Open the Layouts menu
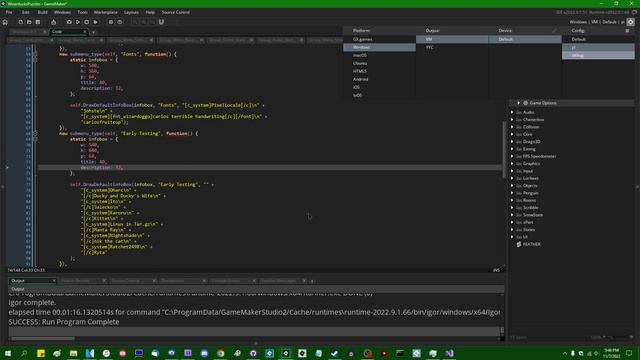This screenshot has height=360, width=640. point(131,12)
